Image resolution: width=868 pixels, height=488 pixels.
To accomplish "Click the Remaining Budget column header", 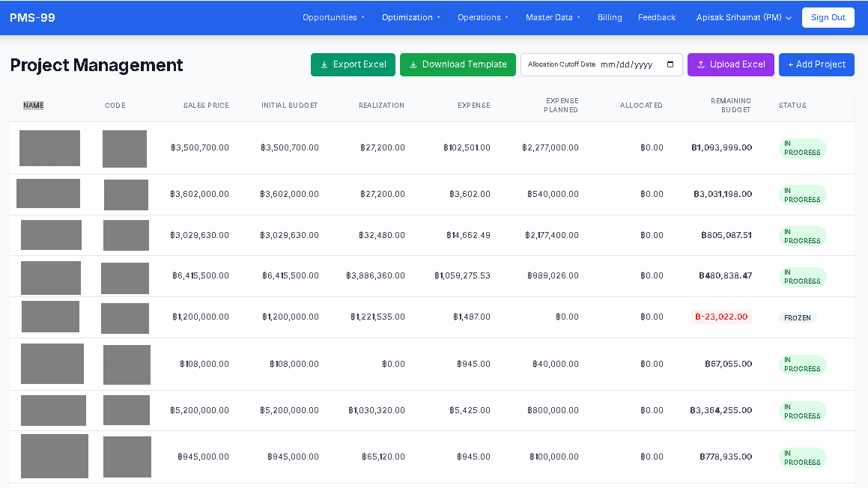I will tap(730, 106).
